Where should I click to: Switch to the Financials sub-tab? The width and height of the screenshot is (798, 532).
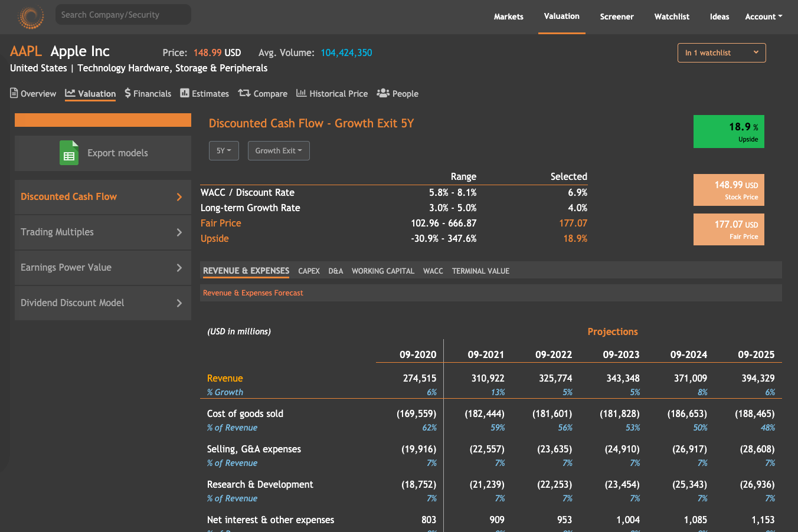point(148,93)
